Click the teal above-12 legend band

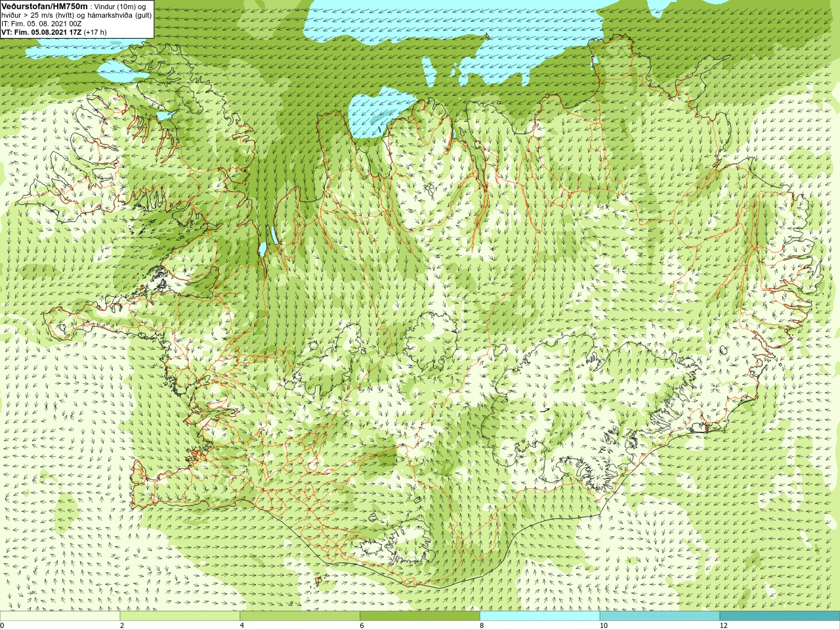tap(780, 616)
